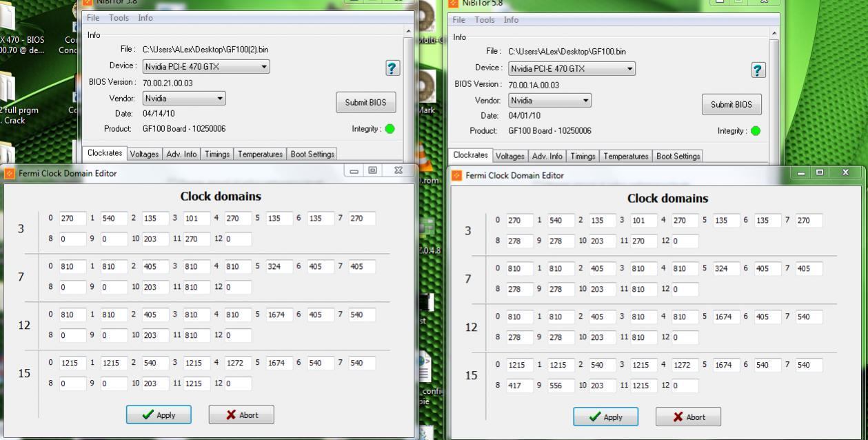Switch to Voltages tab in left NiBiTor window
The height and width of the screenshot is (440, 868).
(144, 154)
